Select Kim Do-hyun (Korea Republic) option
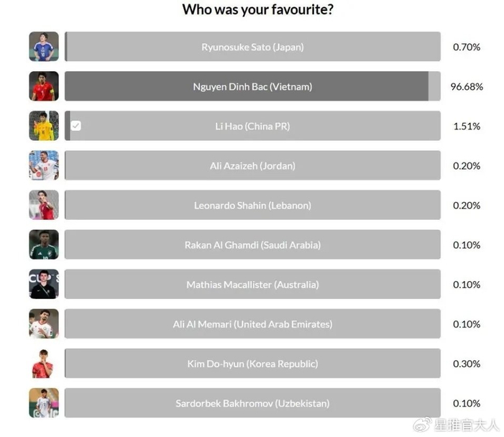Screen dimensions: 504x437 coord(252,363)
